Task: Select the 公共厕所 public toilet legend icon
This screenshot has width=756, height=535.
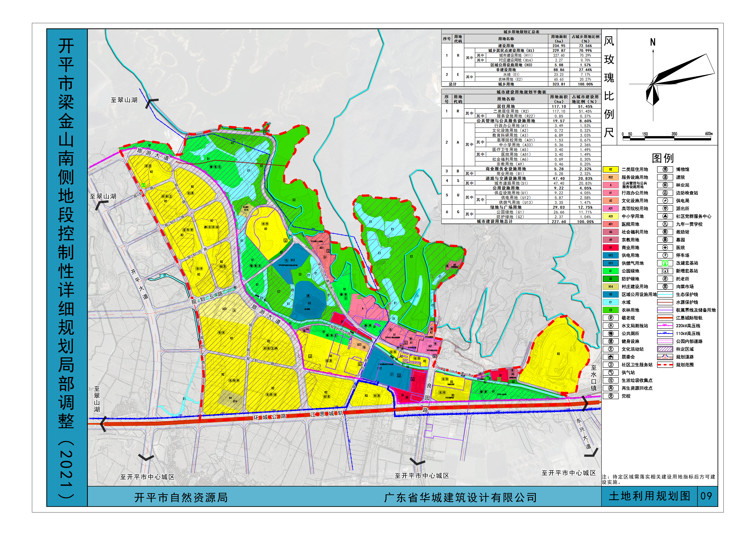Action: point(611,333)
